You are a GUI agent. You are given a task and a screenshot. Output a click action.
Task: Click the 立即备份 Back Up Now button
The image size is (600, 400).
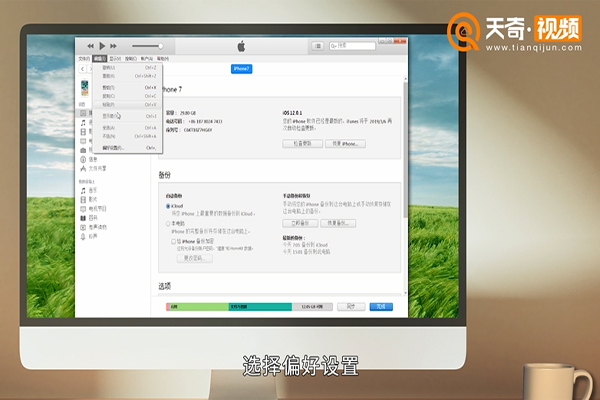pyautogui.click(x=300, y=223)
